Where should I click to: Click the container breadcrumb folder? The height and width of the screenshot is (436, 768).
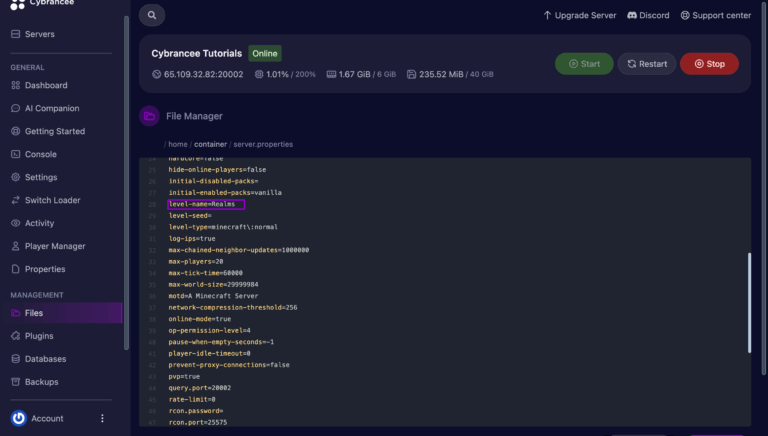point(210,144)
